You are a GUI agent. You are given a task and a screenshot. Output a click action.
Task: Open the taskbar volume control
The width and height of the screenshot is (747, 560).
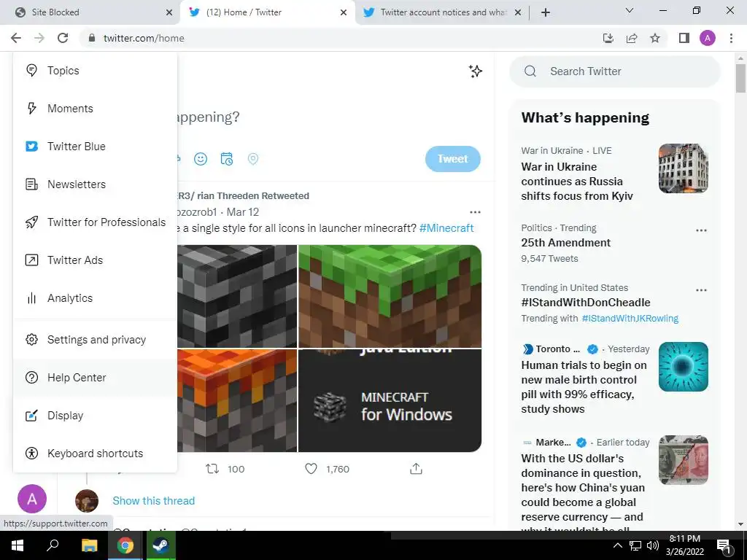pos(653,545)
